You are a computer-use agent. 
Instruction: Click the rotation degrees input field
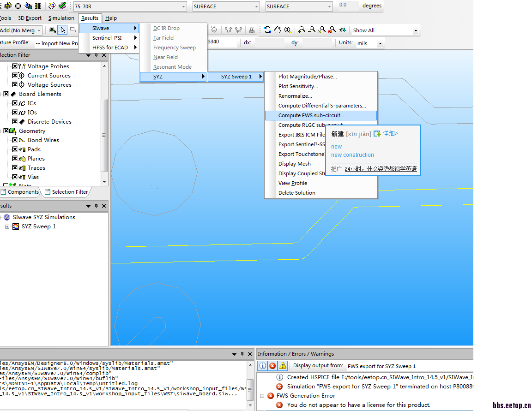[348, 6]
